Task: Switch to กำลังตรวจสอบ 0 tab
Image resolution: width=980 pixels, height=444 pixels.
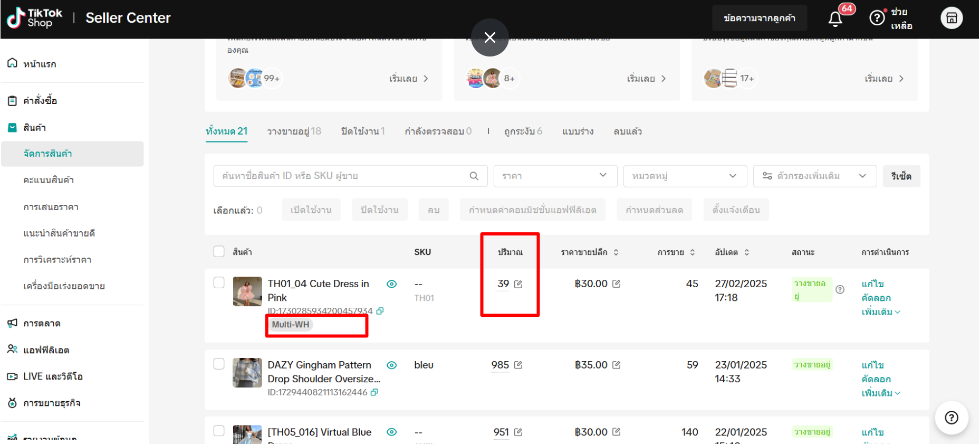Action: point(438,131)
